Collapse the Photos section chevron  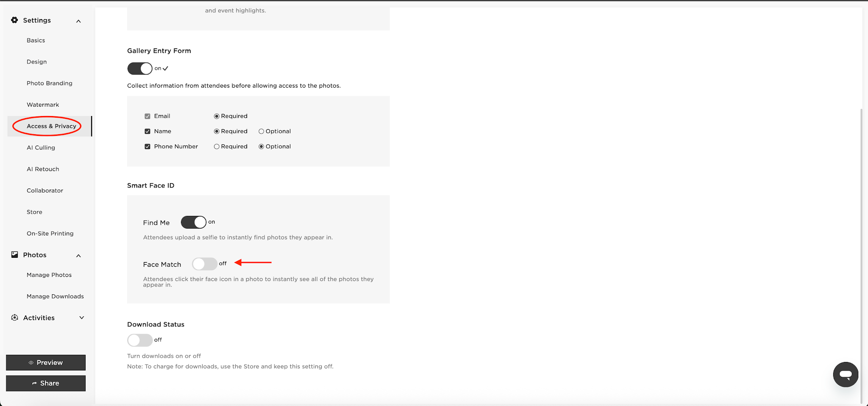(78, 255)
